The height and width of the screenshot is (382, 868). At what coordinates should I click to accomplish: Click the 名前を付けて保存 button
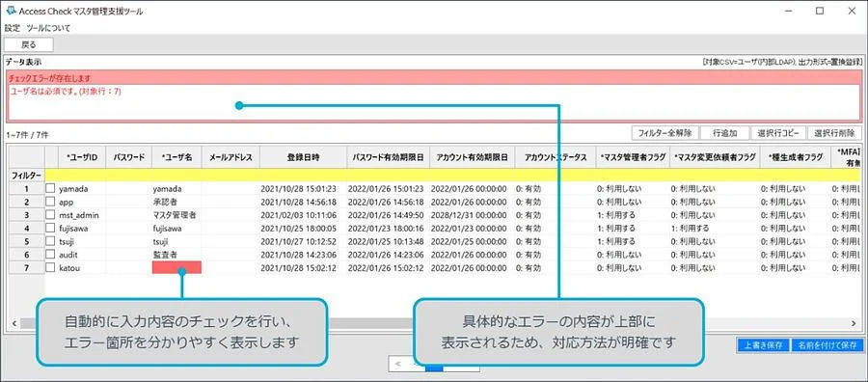[827, 345]
